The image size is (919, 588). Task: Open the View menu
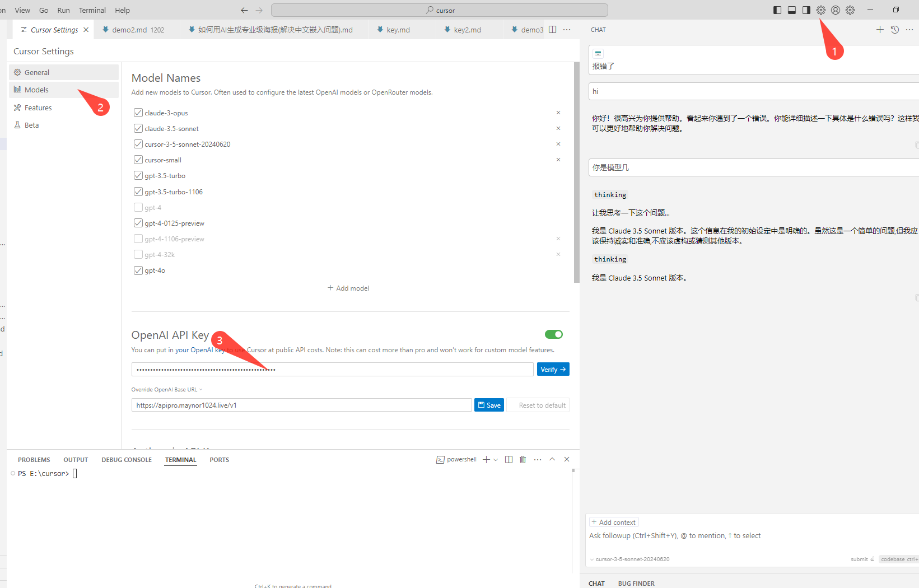[22, 10]
